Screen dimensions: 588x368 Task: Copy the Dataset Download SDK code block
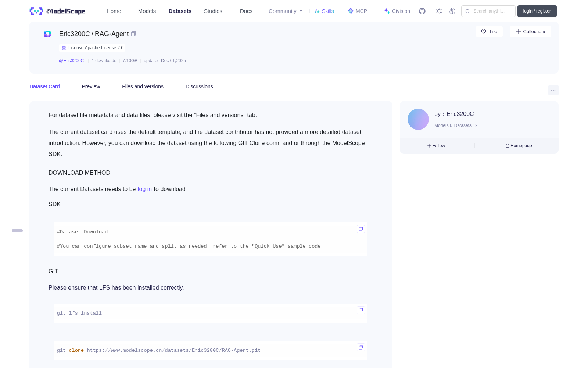click(361, 229)
